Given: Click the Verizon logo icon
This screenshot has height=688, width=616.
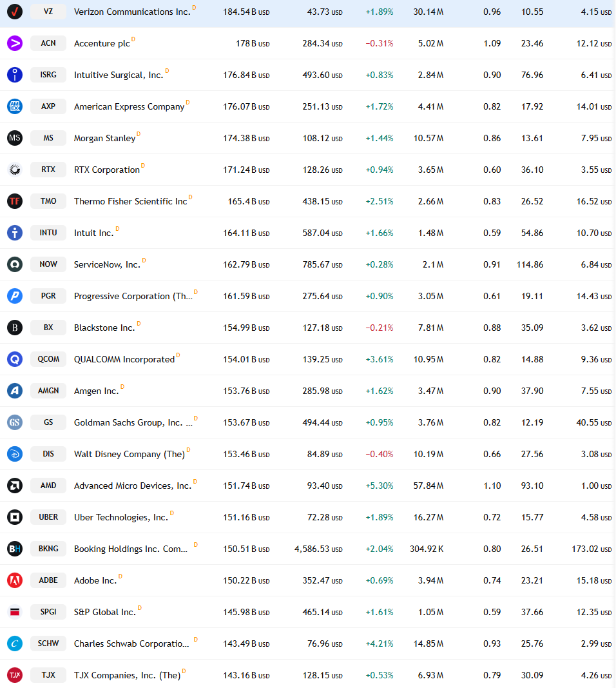Looking at the screenshot, I should tap(14, 12).
